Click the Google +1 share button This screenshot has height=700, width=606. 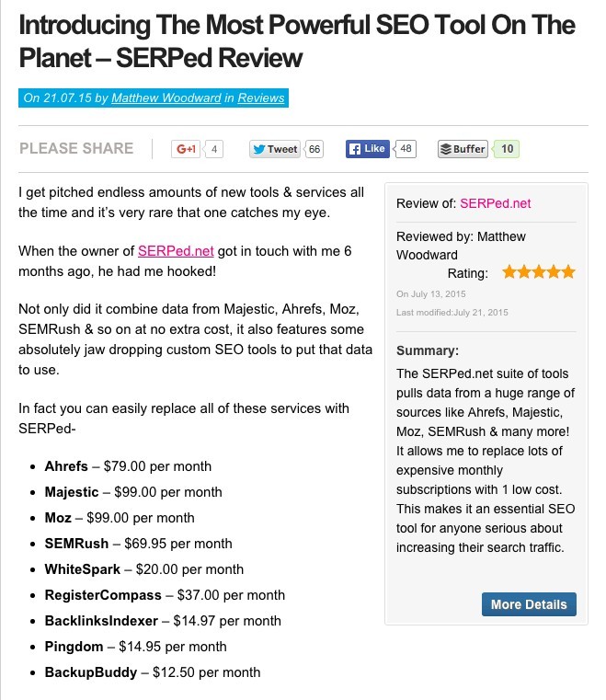tap(187, 149)
